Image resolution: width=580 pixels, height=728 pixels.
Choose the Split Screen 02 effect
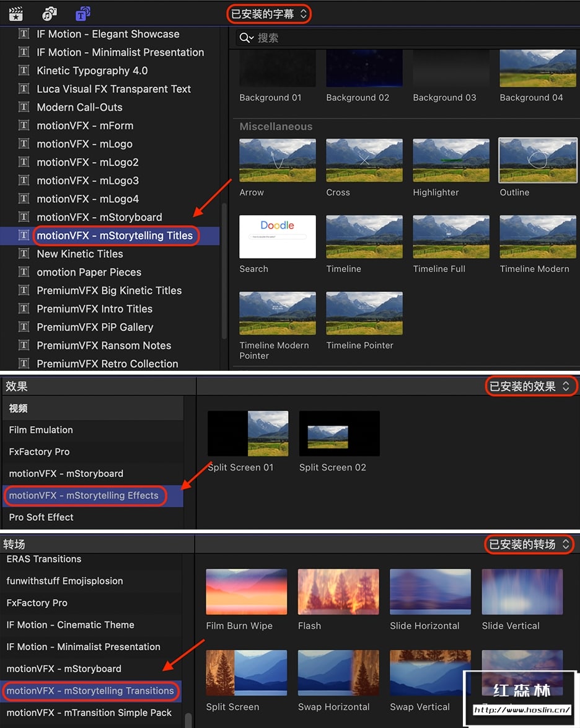(340, 433)
